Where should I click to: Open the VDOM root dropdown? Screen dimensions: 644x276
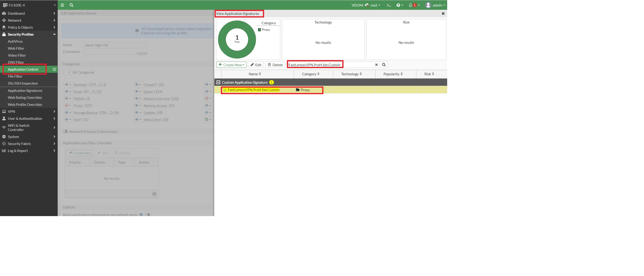(x=366, y=5)
